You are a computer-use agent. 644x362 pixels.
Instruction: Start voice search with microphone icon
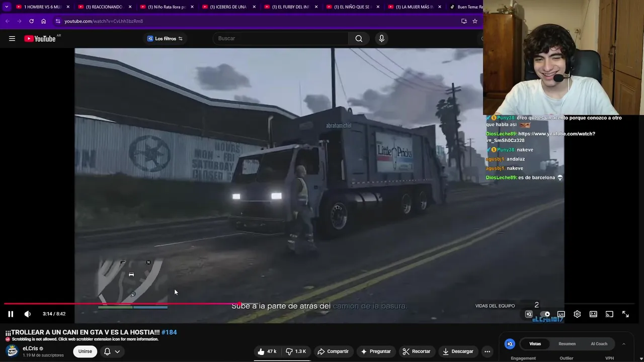(x=381, y=39)
